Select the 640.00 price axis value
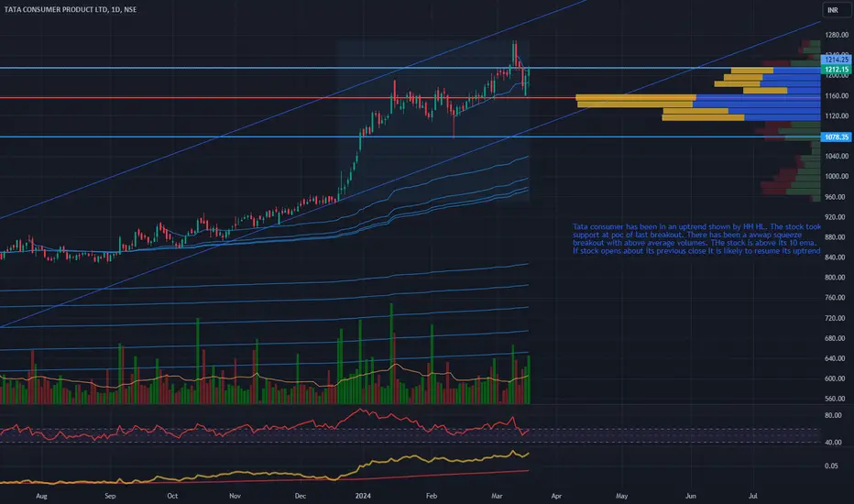This screenshot has height=504, width=854. 837,358
